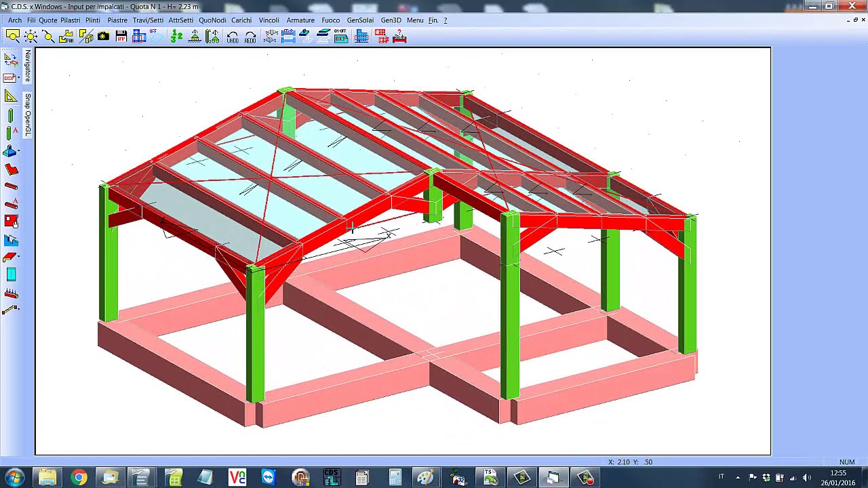
Task: Select the yellow drafting triangle tool
Action: pyautogui.click(x=11, y=96)
